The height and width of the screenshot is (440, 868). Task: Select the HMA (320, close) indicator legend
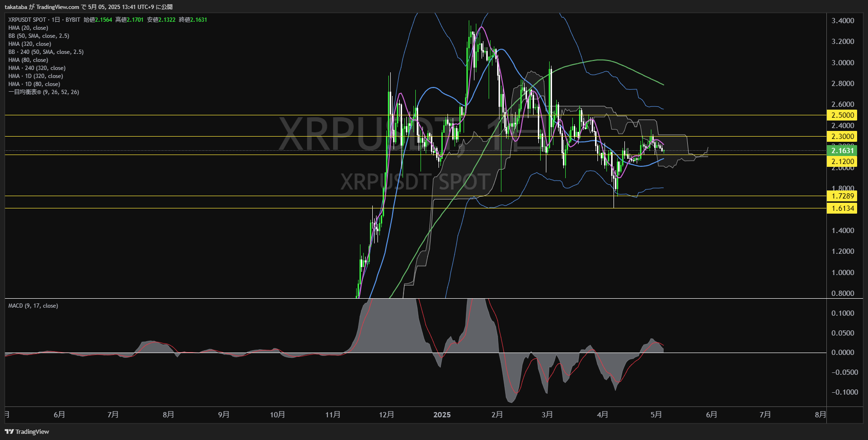29,44
